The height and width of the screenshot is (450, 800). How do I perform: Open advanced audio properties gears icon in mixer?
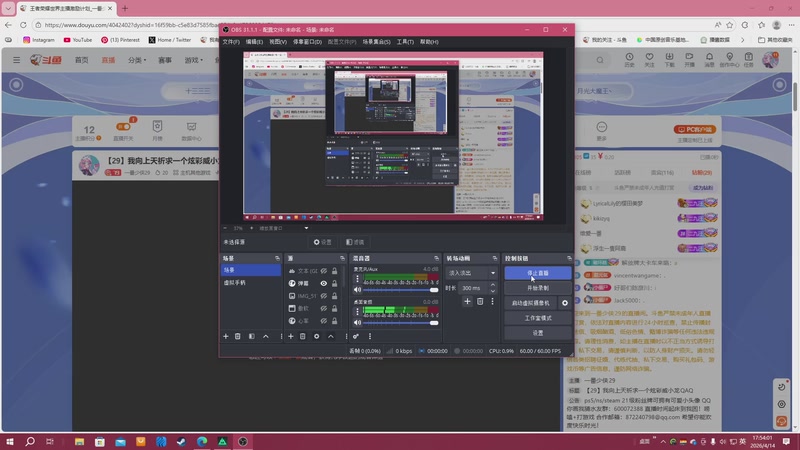click(x=356, y=336)
